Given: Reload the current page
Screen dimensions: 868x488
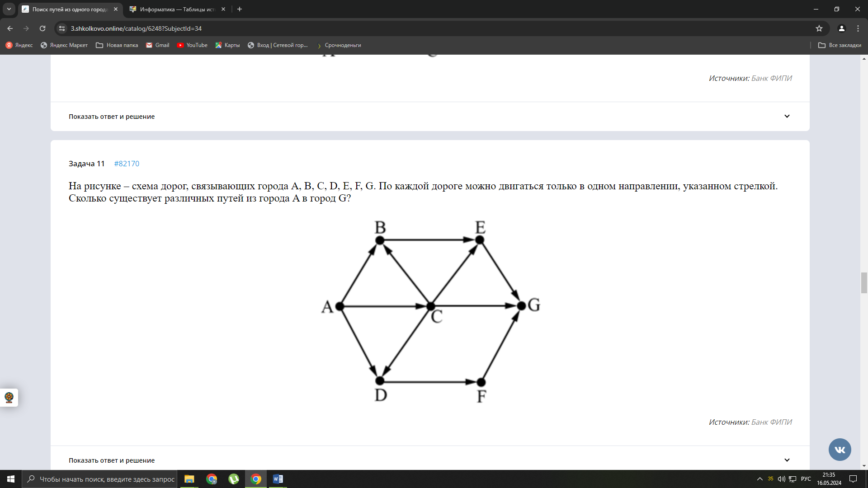Looking at the screenshot, I should tap(42, 28).
